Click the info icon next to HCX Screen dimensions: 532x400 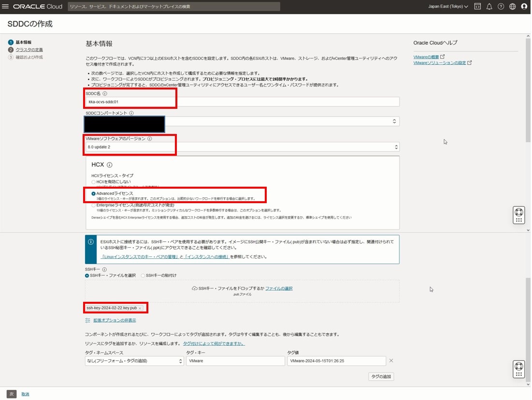tap(110, 165)
